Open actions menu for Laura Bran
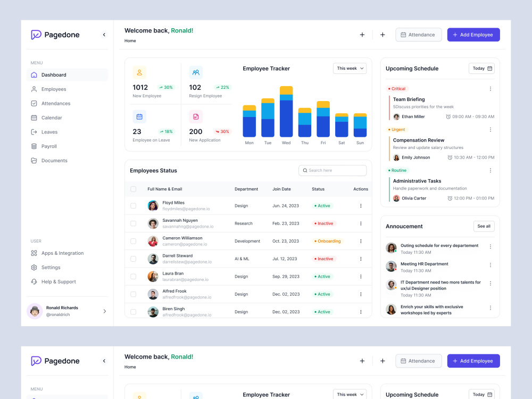Viewport: 532px width, 399px height. [x=361, y=277]
